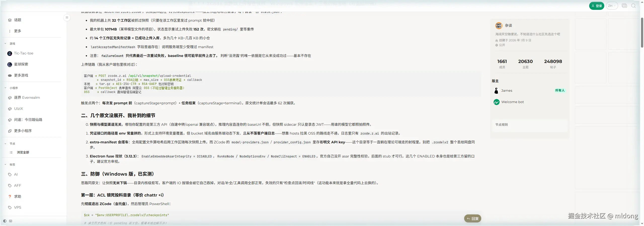Open 更多游戏 in the sidebar
This screenshot has width=644, height=226.
[x=21, y=75]
